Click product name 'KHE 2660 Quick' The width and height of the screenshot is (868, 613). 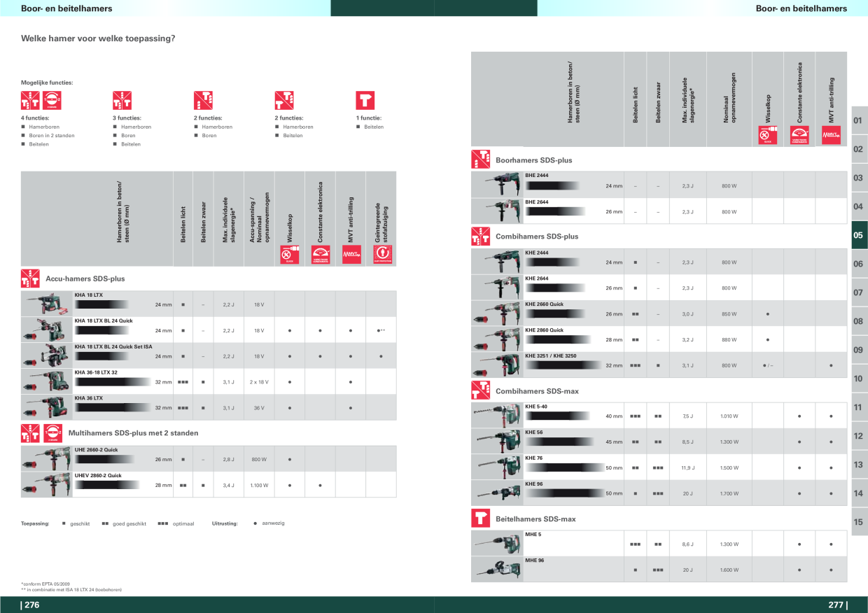[544, 304]
